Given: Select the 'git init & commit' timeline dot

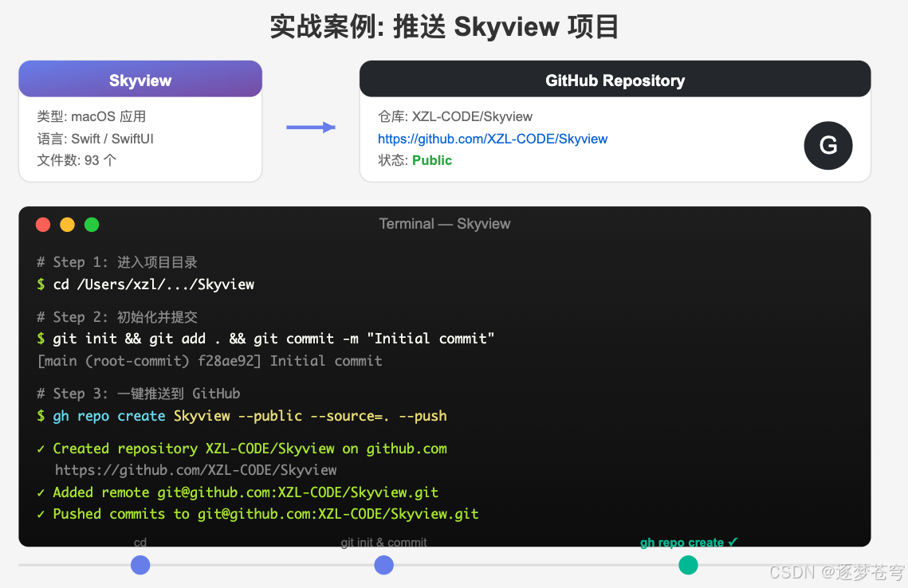Looking at the screenshot, I should [x=384, y=565].
